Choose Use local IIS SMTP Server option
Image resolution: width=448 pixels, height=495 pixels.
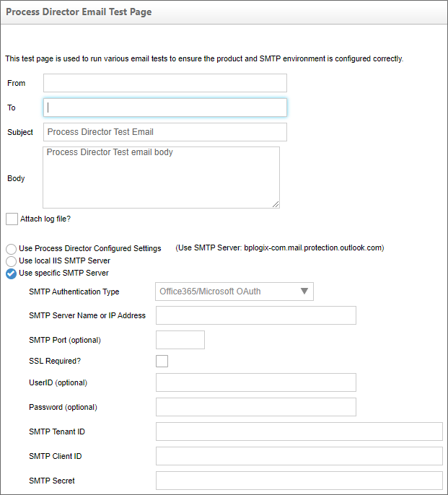12,261
